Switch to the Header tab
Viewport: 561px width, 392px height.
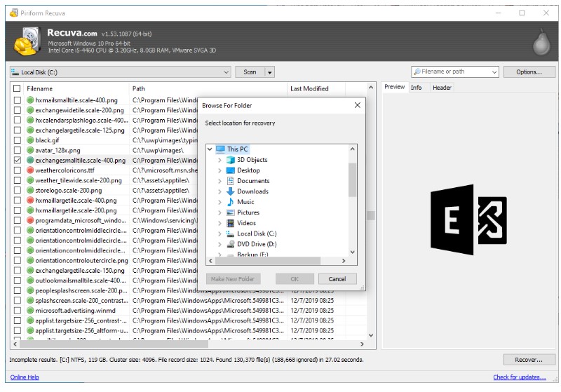(442, 87)
